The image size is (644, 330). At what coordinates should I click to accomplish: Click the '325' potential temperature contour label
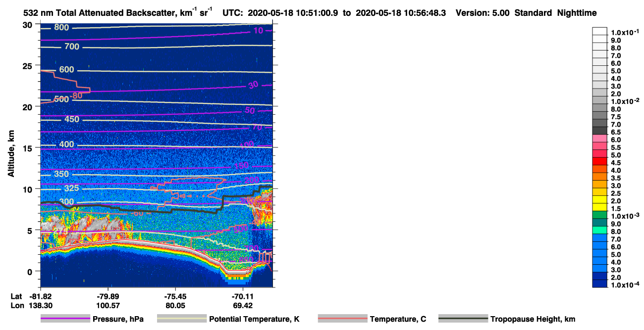click(x=71, y=189)
